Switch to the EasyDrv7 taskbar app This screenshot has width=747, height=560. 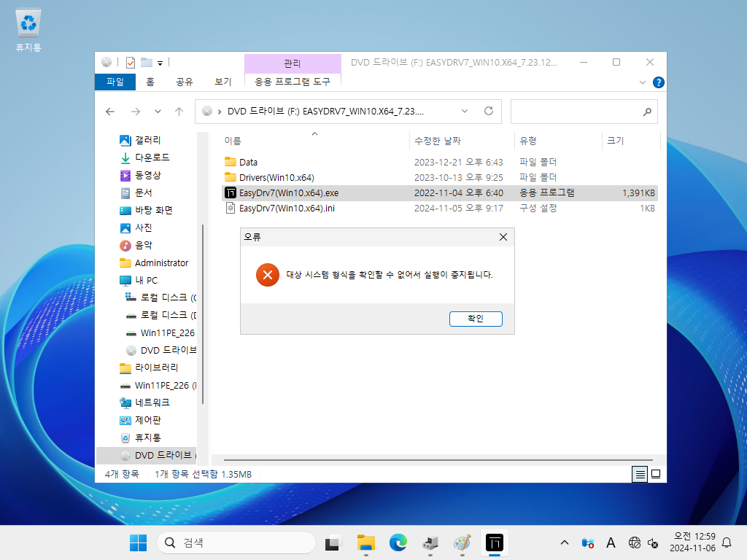click(494, 542)
